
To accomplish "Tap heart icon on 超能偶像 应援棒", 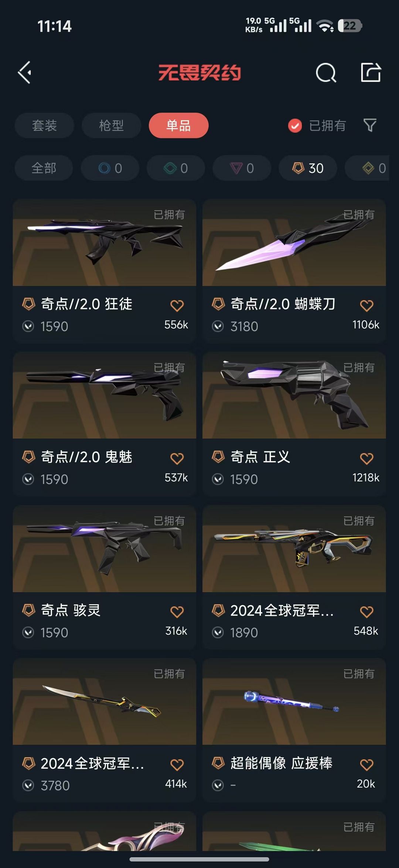I will (x=366, y=765).
